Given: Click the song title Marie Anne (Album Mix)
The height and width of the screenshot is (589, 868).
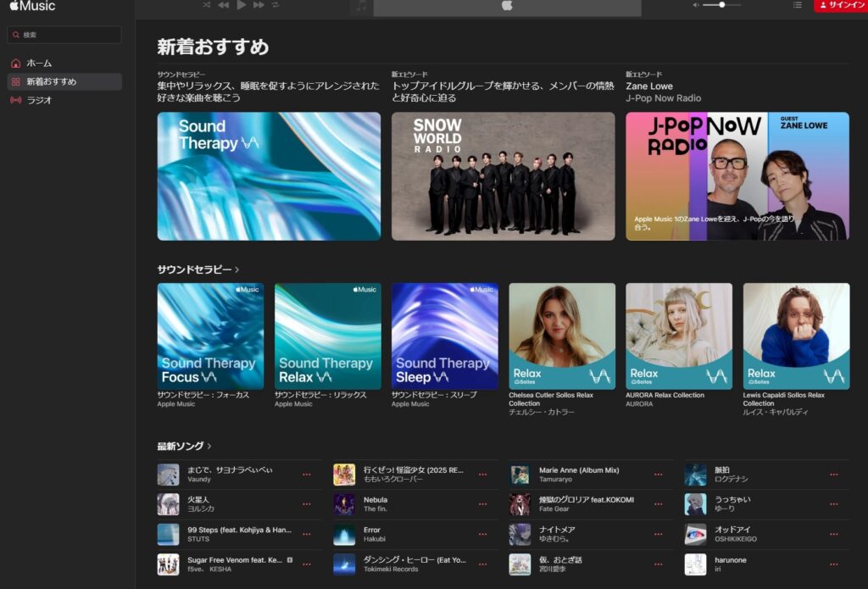Looking at the screenshot, I should [579, 470].
